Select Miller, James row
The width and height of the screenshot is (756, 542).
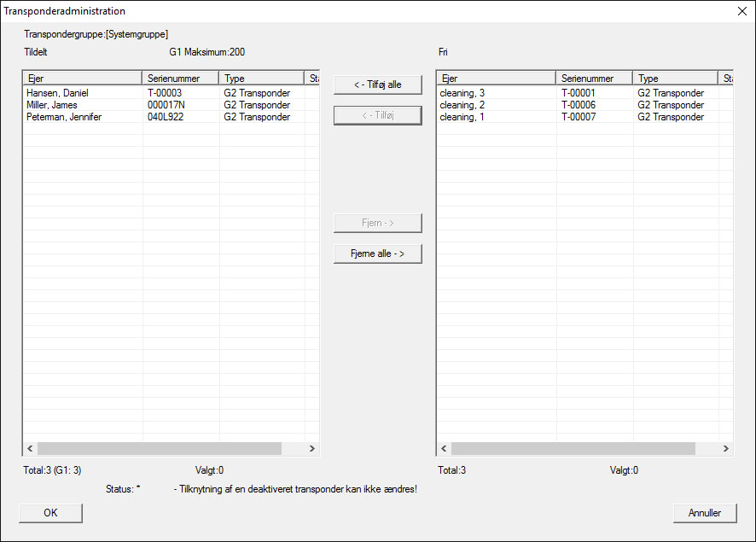[52, 105]
